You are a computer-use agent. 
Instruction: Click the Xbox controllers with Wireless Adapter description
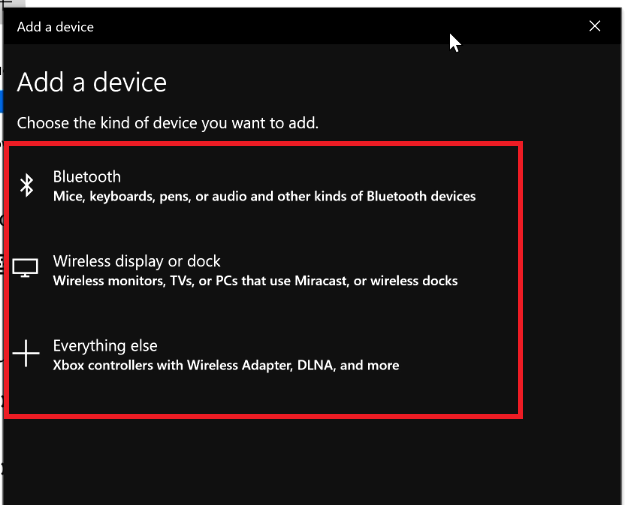[x=226, y=365]
